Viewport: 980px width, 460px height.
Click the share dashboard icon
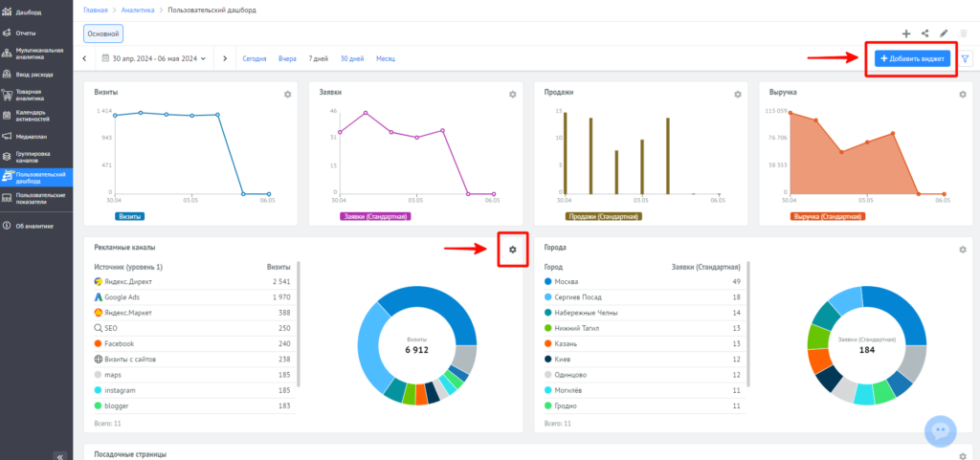[924, 34]
